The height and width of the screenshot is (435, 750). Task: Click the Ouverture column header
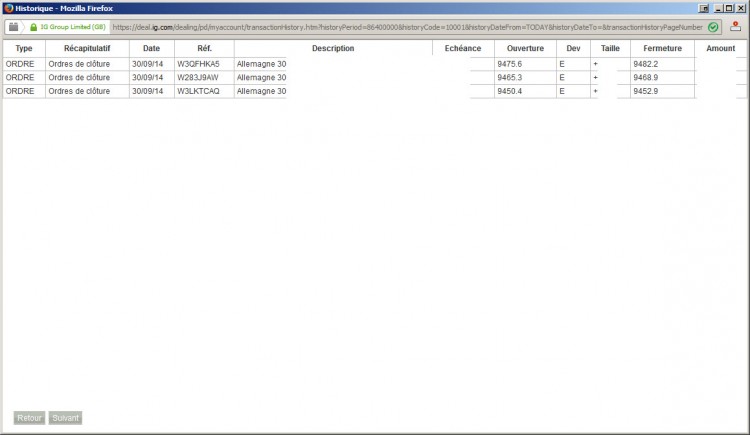pos(525,48)
